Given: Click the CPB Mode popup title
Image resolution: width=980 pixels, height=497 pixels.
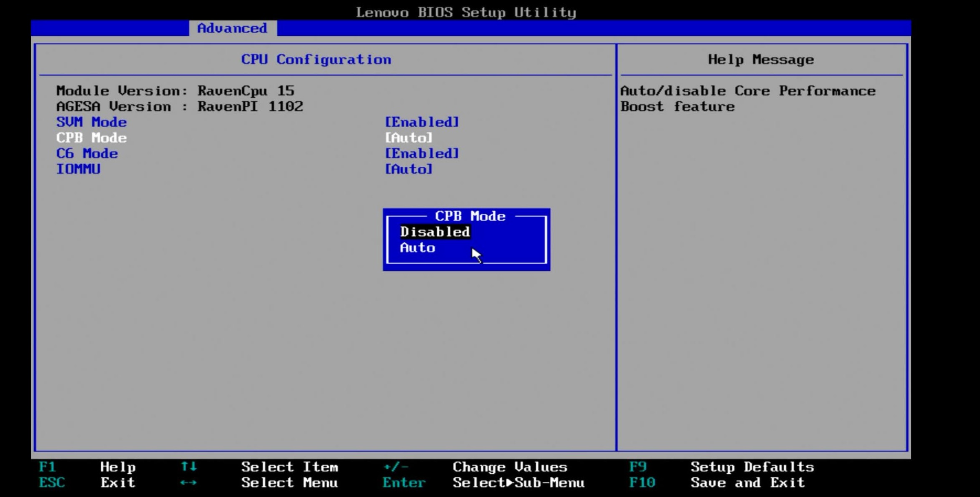Looking at the screenshot, I should [470, 216].
